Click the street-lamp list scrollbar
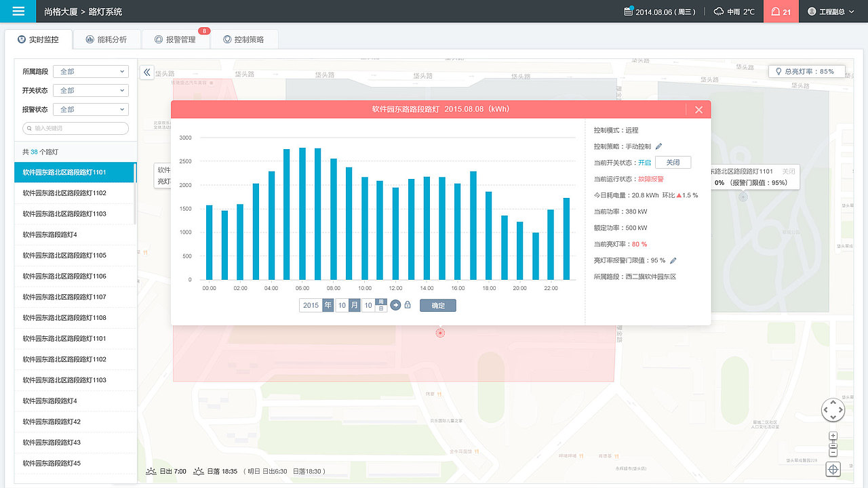Screen dimensions: 868x488 point(136,193)
